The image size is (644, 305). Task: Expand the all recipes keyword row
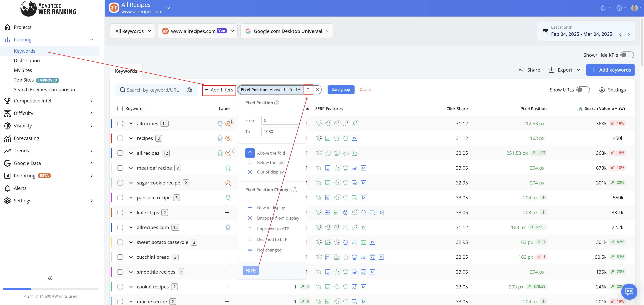131,153
